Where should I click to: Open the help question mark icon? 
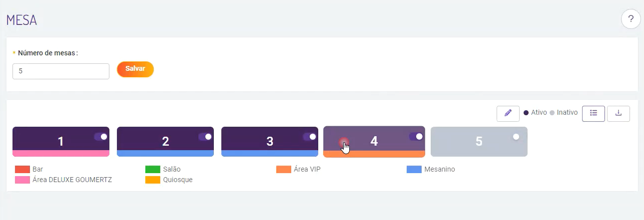pyautogui.click(x=631, y=19)
